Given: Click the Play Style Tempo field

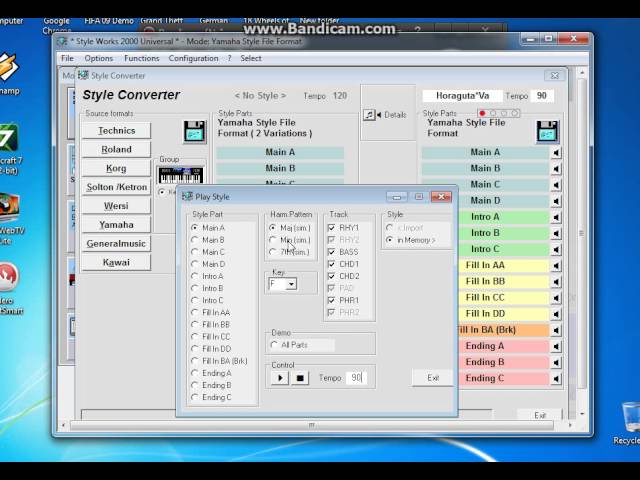Looking at the screenshot, I should [x=357, y=378].
